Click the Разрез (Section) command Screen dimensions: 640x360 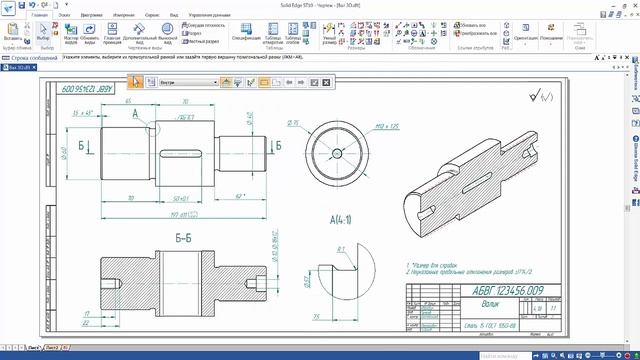[x=192, y=33]
